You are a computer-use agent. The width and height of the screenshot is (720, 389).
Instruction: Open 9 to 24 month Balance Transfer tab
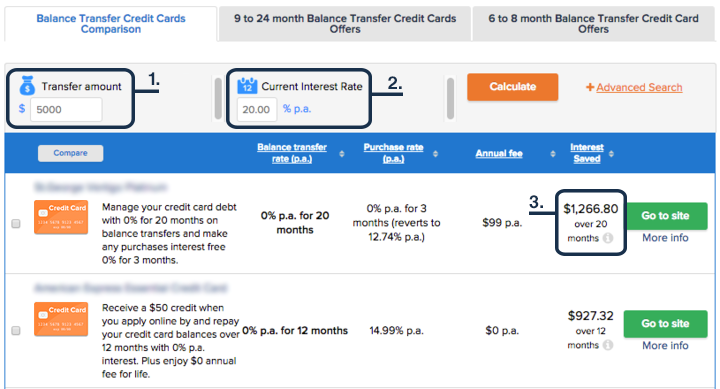click(345, 24)
